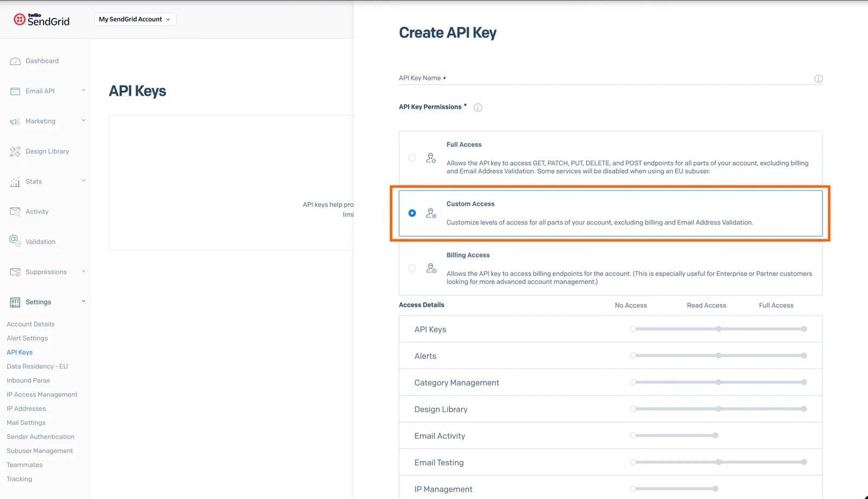Click info icon next to API Key Permissions
The image size is (868, 499).
(478, 108)
